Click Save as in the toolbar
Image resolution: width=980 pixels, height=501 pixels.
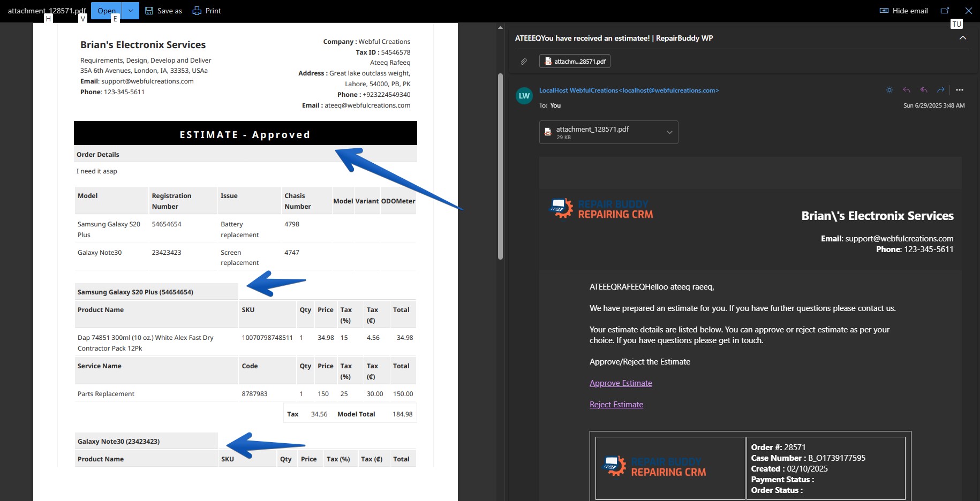point(163,11)
